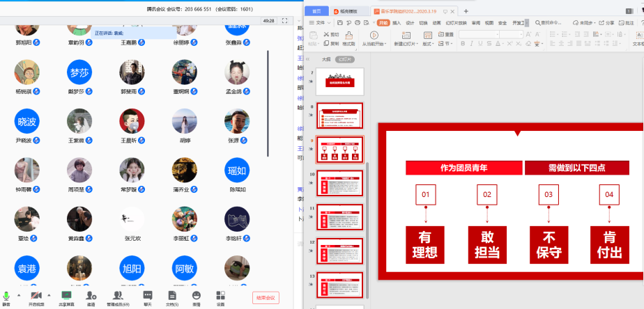The height and width of the screenshot is (309, 644).
Task: Mute the microphone in meeting toolbar
Action: click(6, 296)
